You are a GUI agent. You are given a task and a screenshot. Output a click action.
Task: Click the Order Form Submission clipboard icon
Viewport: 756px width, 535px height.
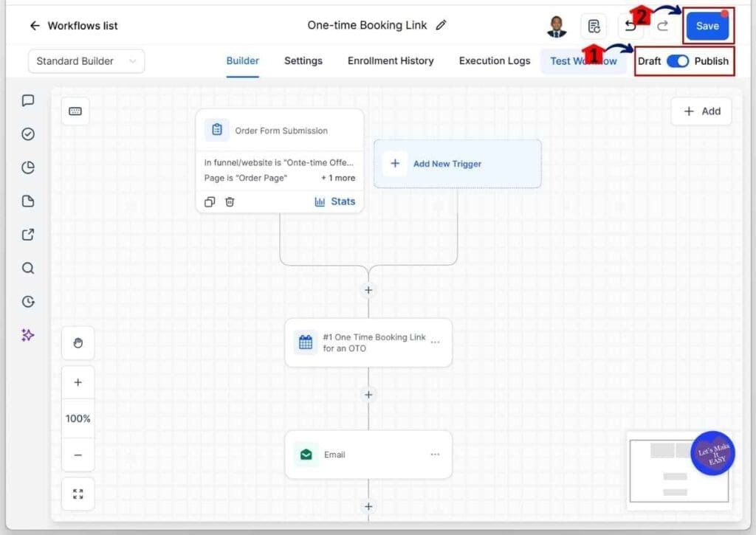click(217, 130)
